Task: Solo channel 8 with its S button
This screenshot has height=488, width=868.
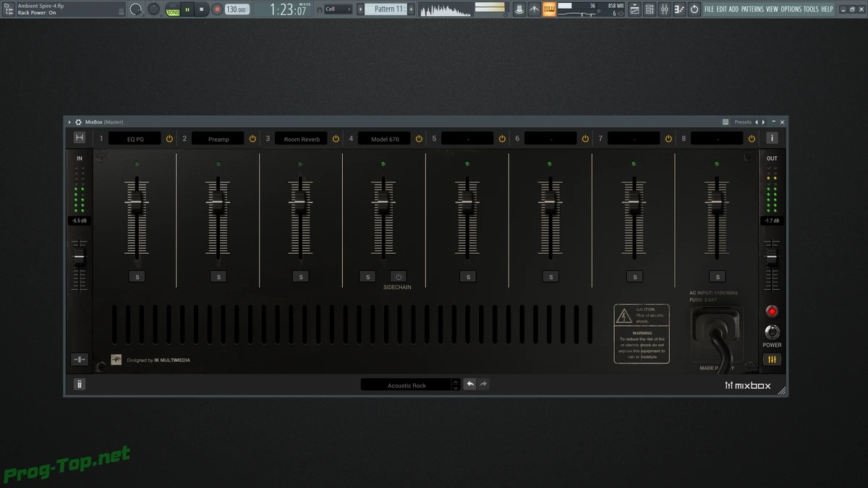Action: (x=718, y=276)
